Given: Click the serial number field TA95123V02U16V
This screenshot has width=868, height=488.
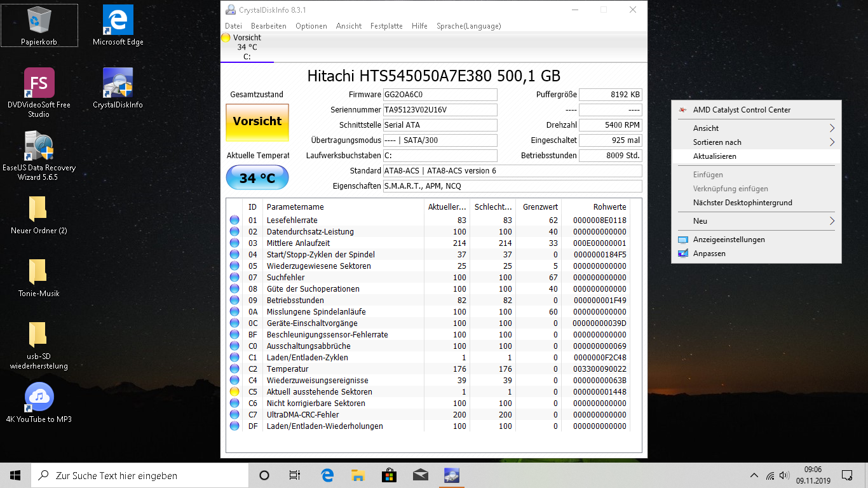Looking at the screenshot, I should pyautogui.click(x=440, y=110).
